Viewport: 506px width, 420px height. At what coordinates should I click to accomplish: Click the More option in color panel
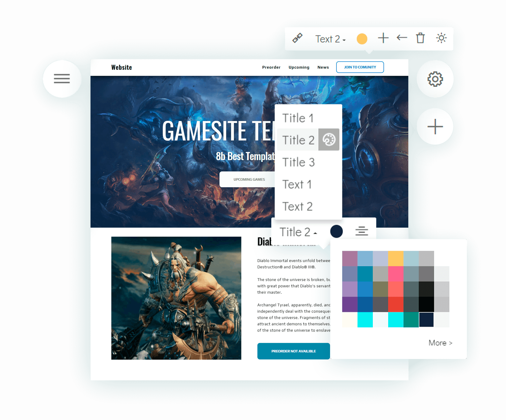(x=439, y=342)
